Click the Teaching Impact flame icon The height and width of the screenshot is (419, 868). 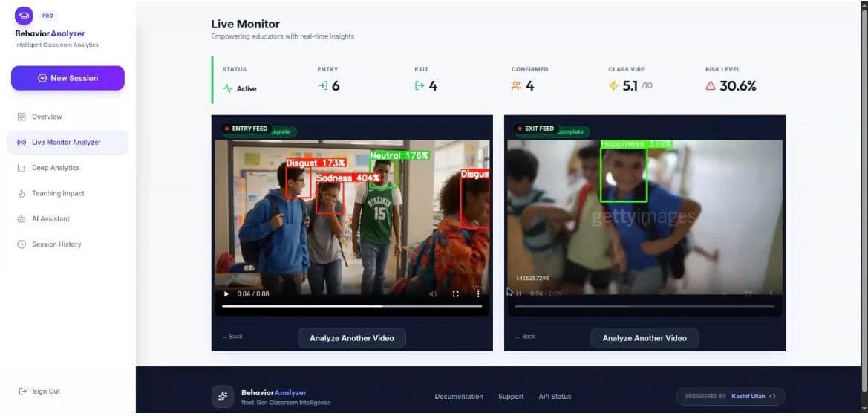[22, 193]
